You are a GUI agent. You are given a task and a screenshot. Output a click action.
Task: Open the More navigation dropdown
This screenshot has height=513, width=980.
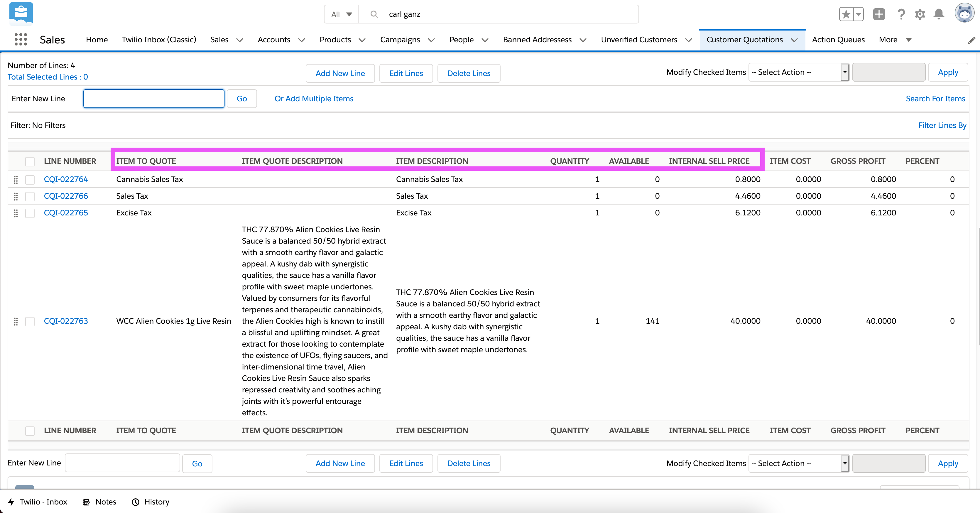tap(895, 40)
